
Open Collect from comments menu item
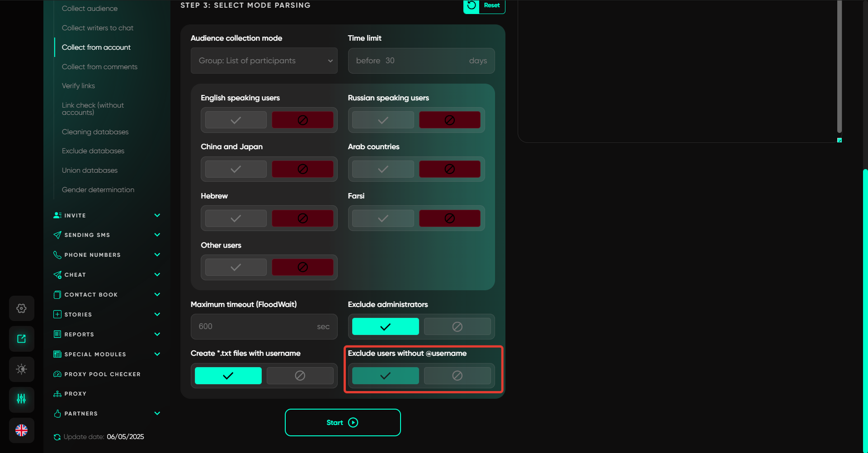(x=99, y=66)
